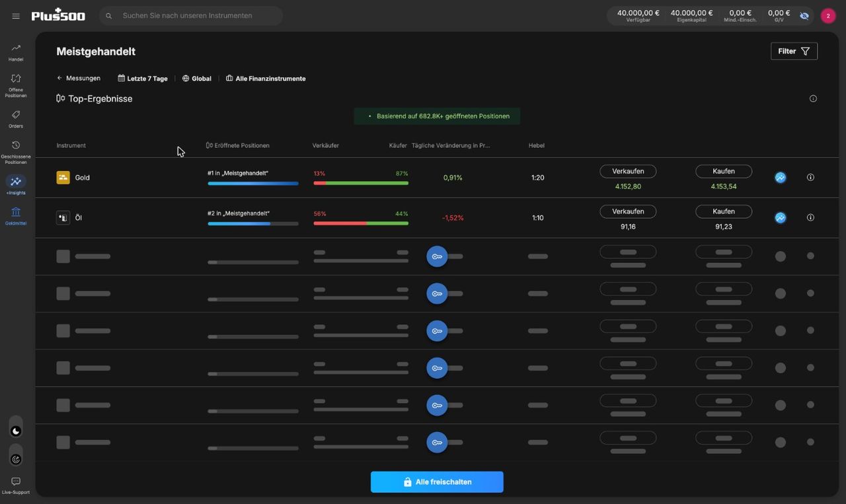Open Live-Support chat

[16, 486]
